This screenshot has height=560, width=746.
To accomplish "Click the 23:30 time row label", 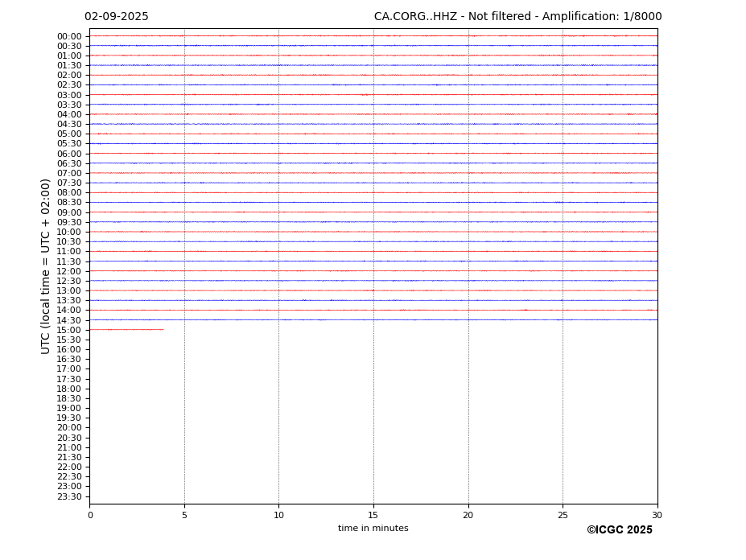I will tap(69, 496).
